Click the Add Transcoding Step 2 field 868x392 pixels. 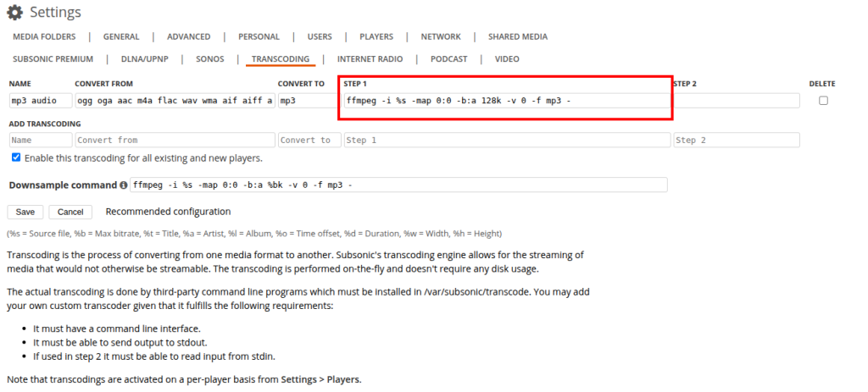(x=737, y=140)
